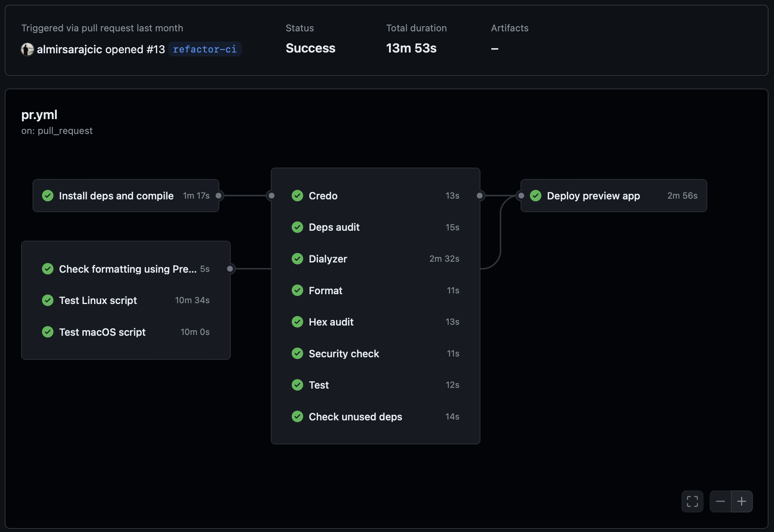Click the Credo output connector dot
774x532 pixels.
click(x=480, y=195)
